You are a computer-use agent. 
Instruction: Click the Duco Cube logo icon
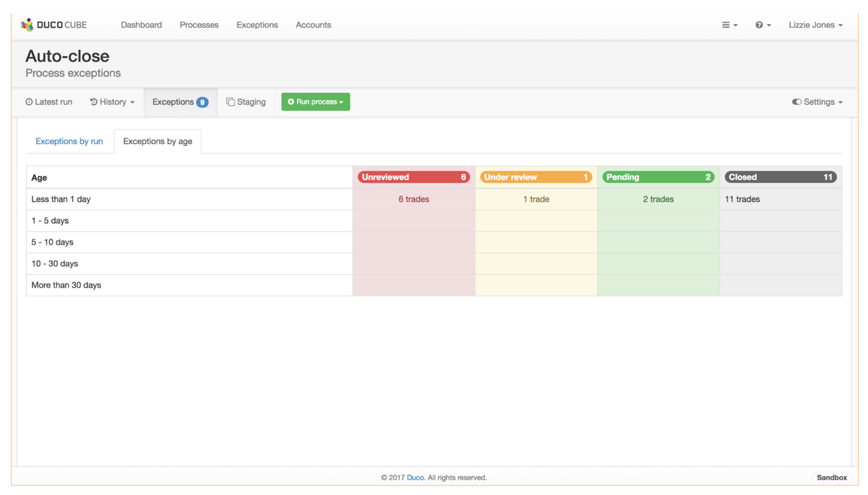(28, 25)
